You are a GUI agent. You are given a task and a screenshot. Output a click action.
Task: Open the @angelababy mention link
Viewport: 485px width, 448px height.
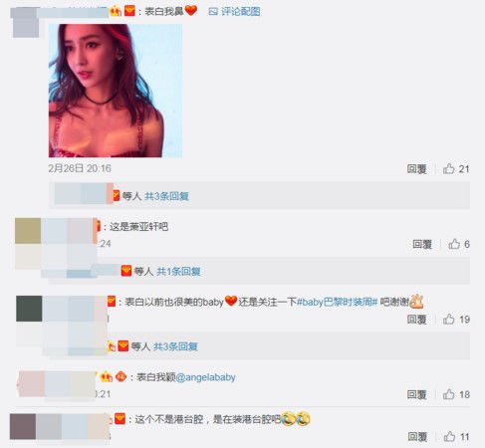[205, 377]
